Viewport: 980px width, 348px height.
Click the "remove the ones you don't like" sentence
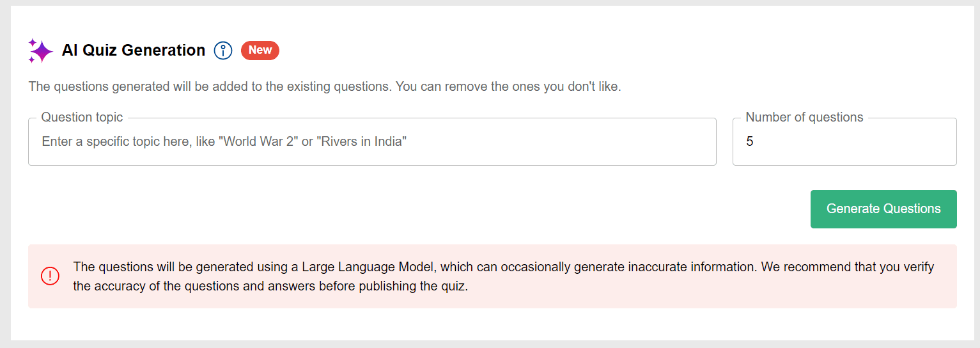point(508,86)
